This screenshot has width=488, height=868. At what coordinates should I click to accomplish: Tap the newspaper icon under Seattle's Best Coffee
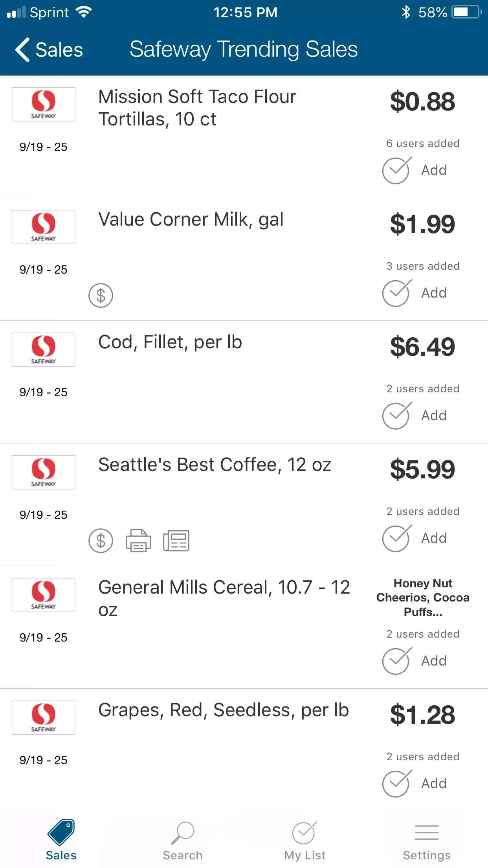point(176,541)
